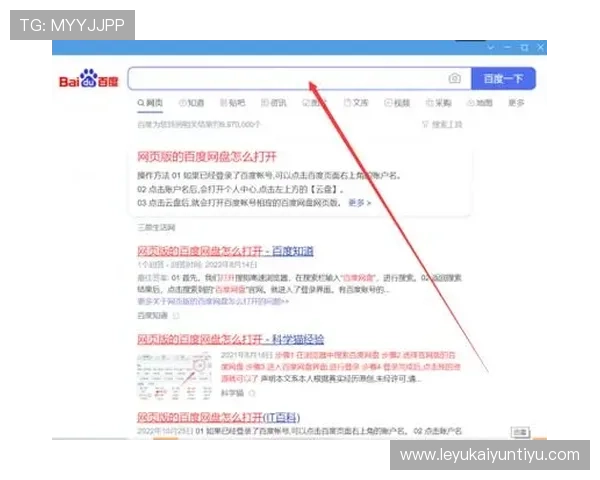Screen dimensions: 600x480
Task: Switch to the 地图 tab
Action: tap(479, 103)
